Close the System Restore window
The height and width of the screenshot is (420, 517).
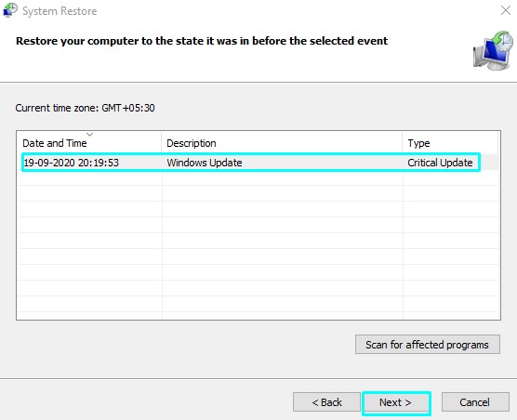click(506, 10)
